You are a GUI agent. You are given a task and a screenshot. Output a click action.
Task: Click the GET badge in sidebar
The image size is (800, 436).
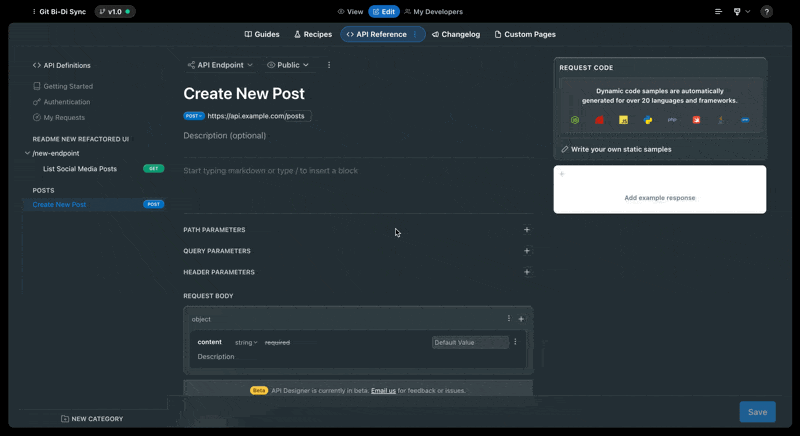[x=154, y=168]
